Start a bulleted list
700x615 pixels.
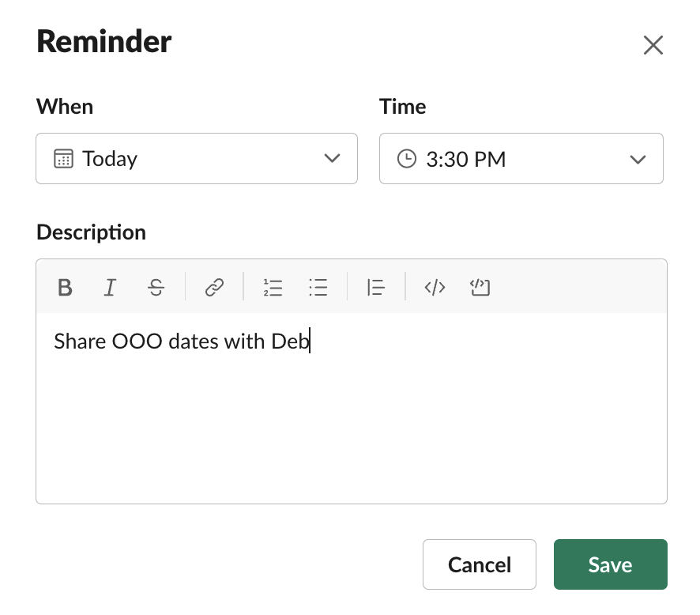(318, 287)
